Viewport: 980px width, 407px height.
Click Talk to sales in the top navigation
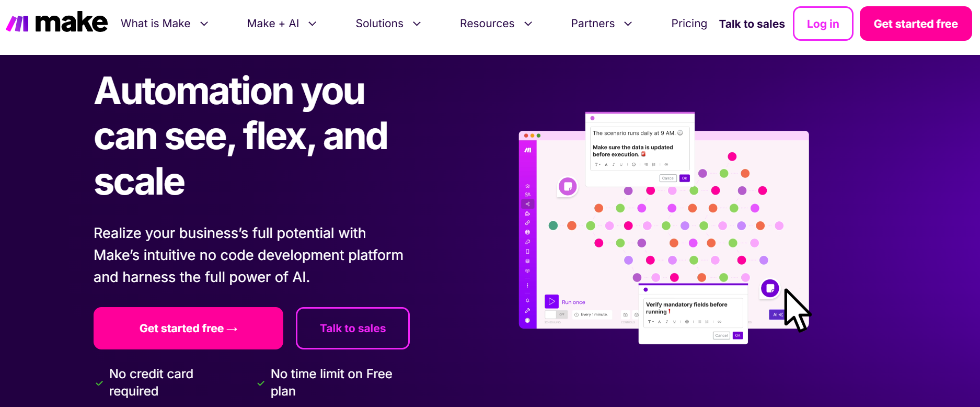[752, 24]
